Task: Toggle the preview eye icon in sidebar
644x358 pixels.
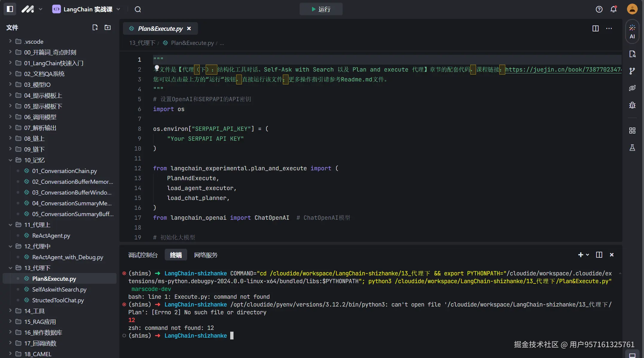Action: (632, 88)
